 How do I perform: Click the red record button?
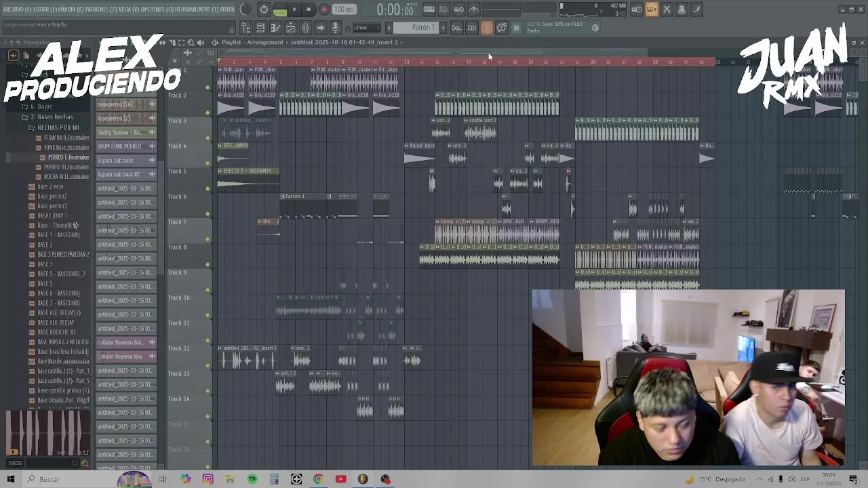point(324,9)
